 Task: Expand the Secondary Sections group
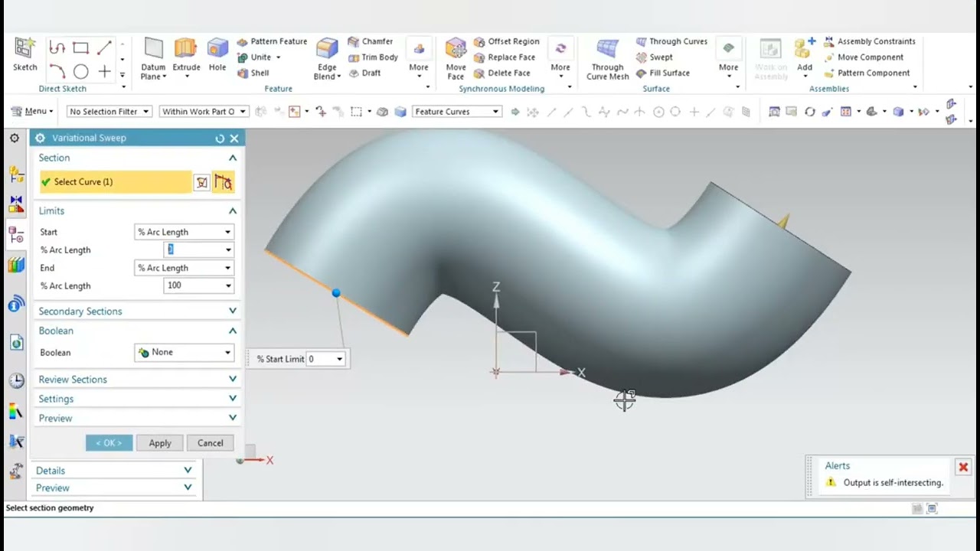[233, 311]
